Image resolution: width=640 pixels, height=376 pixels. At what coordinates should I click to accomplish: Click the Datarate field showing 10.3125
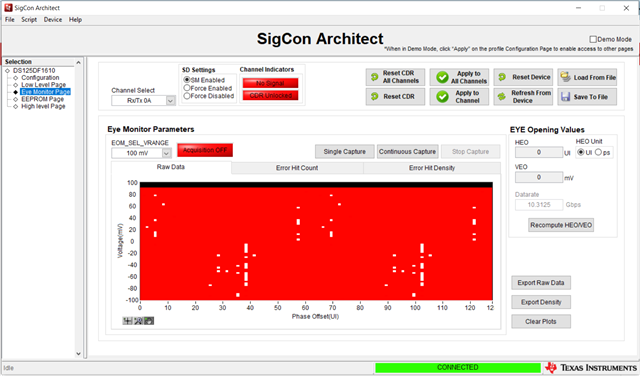(x=539, y=205)
